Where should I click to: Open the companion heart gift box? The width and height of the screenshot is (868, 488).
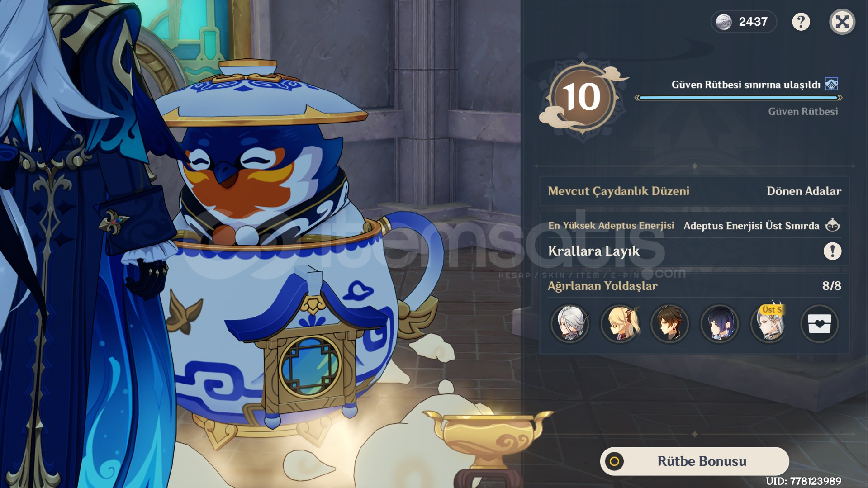(819, 324)
